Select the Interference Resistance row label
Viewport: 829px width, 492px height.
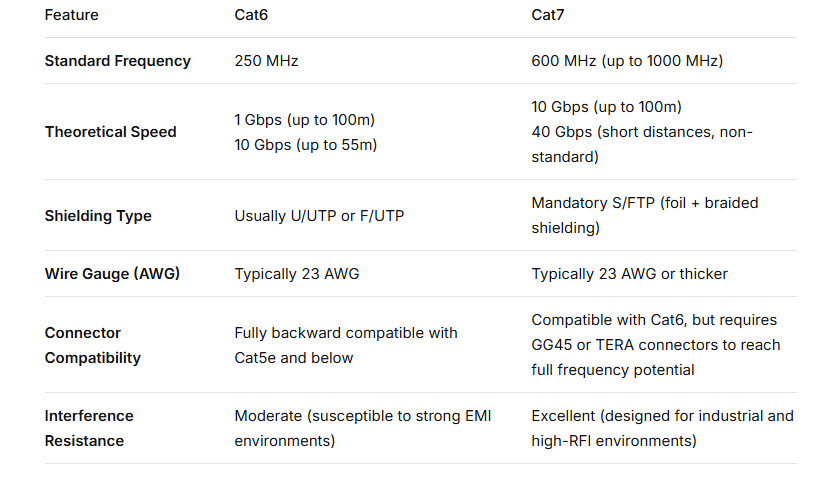click(x=89, y=428)
